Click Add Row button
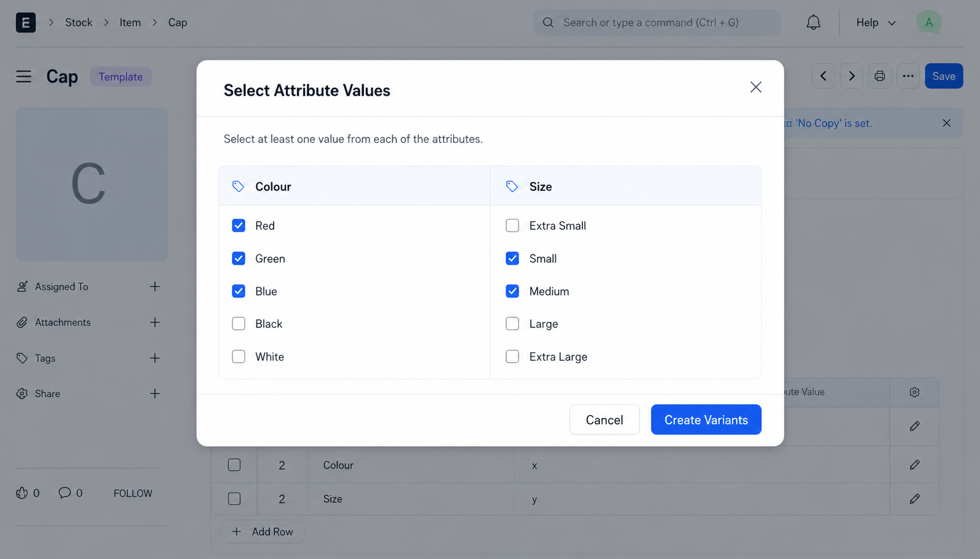Screen dimensions: 980x559 [263, 532]
